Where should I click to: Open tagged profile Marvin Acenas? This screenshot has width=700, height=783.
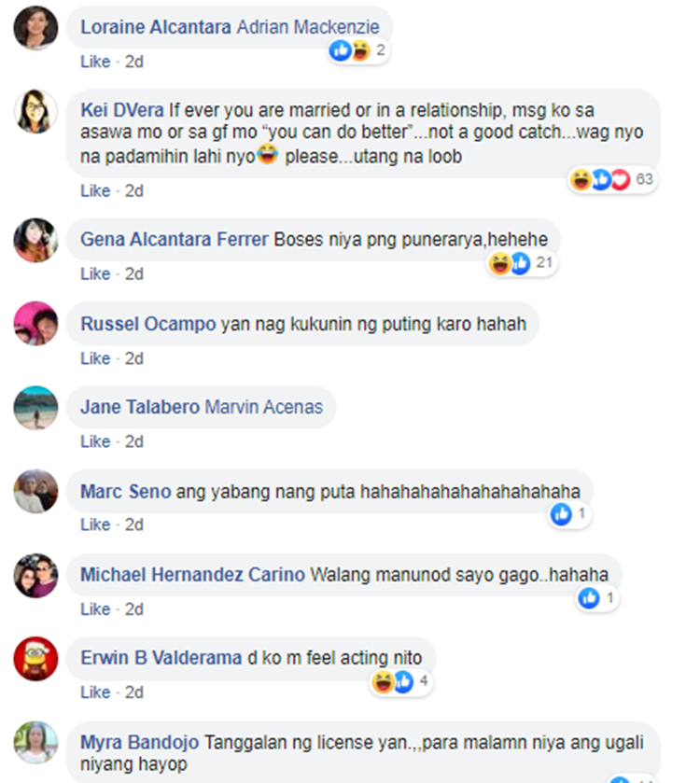pos(263,407)
